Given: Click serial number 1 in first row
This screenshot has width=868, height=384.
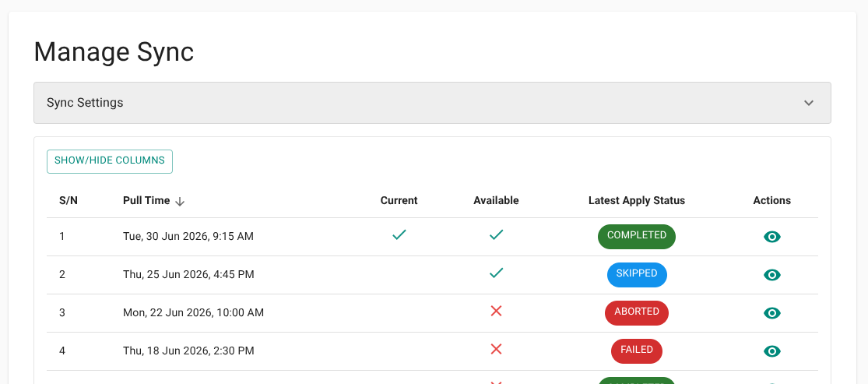Looking at the screenshot, I should 62,237.
